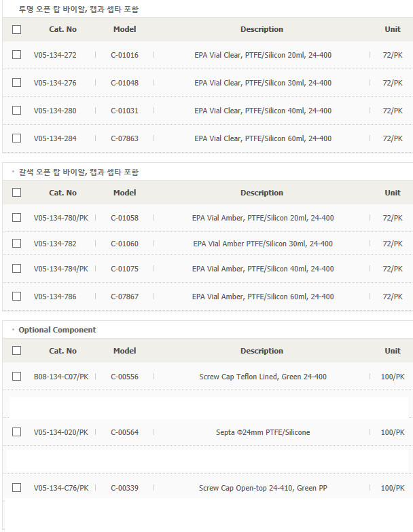Check Screw Cap Teflon Lined row
The height and width of the screenshot is (532, 413).
coord(16,376)
